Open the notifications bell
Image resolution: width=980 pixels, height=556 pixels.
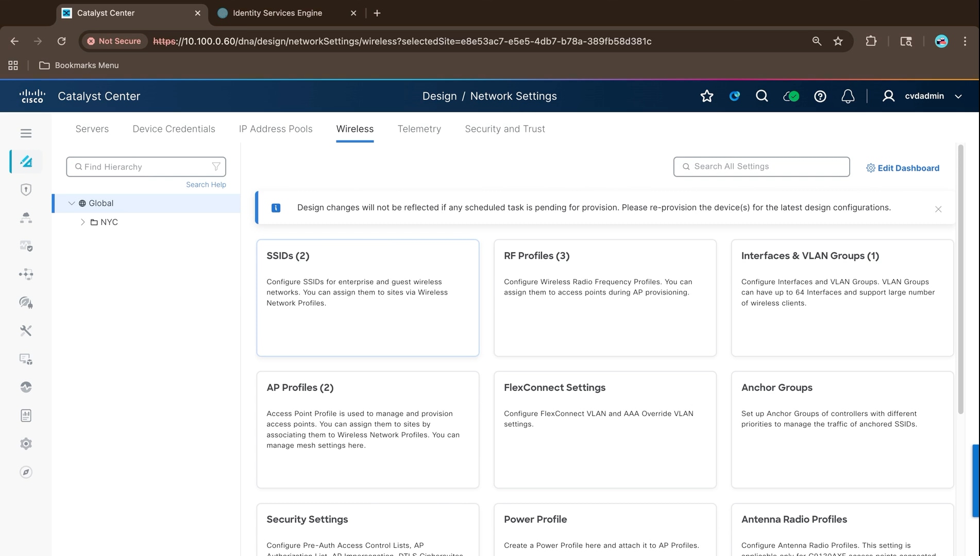click(x=848, y=96)
